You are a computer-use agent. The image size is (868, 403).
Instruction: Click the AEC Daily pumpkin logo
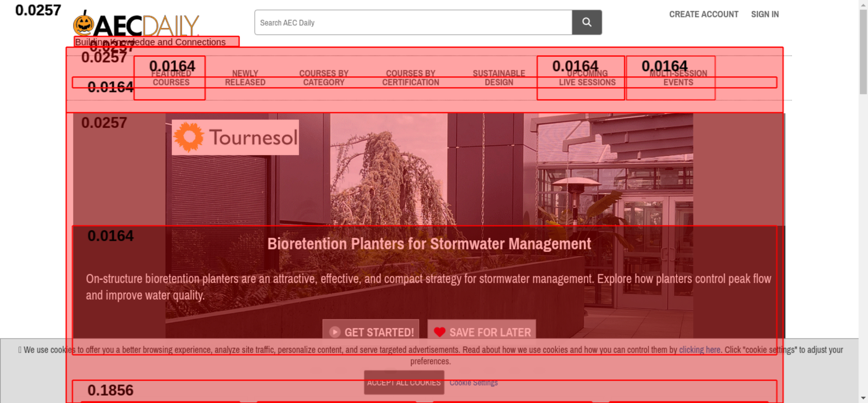[135, 25]
